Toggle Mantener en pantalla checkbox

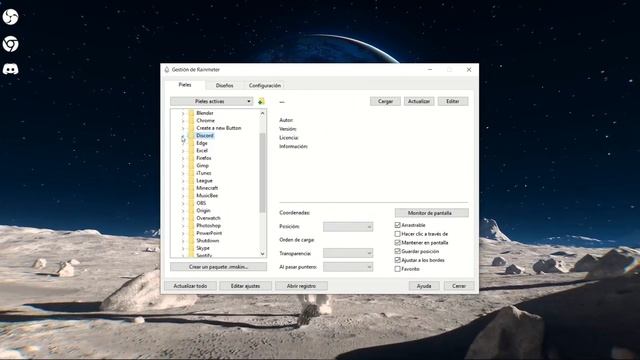tap(398, 242)
